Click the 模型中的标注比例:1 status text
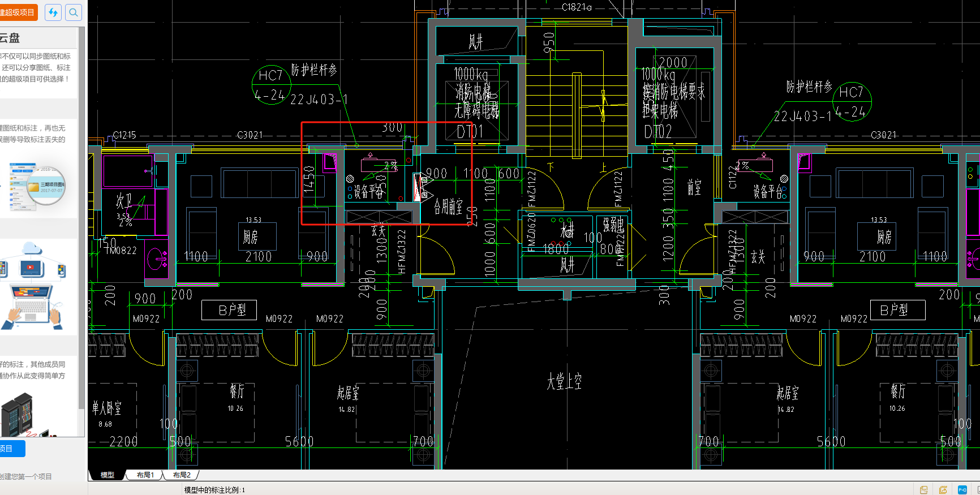This screenshot has height=495, width=980. 214,490
